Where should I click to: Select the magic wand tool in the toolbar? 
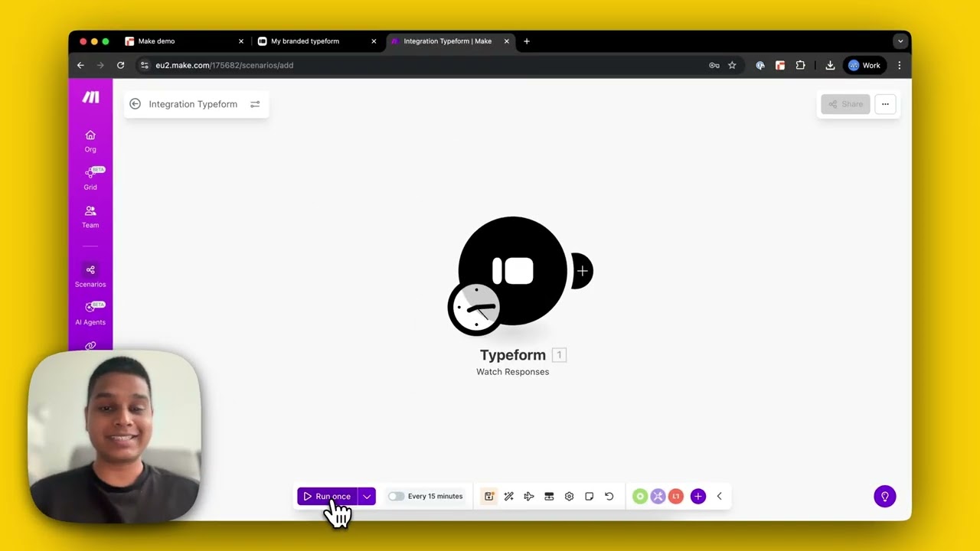508,496
